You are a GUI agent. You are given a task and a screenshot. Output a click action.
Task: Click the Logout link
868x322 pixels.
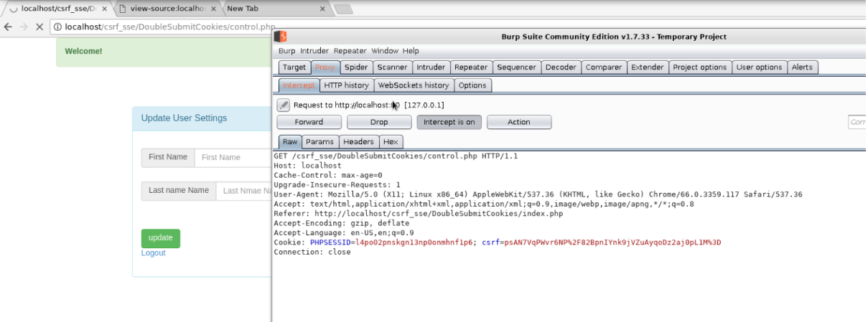[153, 253]
